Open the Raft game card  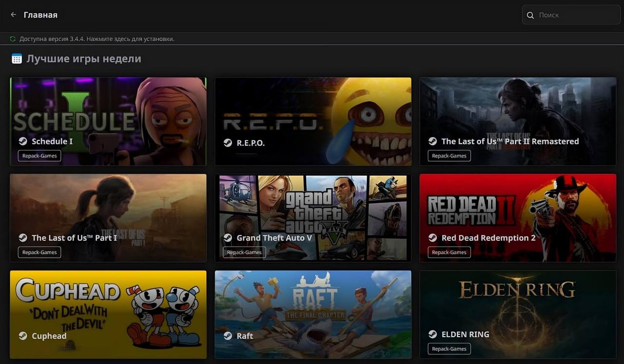tap(313, 307)
